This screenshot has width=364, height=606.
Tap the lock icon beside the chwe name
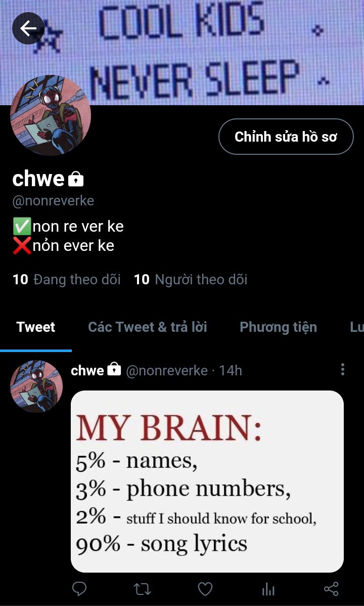(x=76, y=180)
